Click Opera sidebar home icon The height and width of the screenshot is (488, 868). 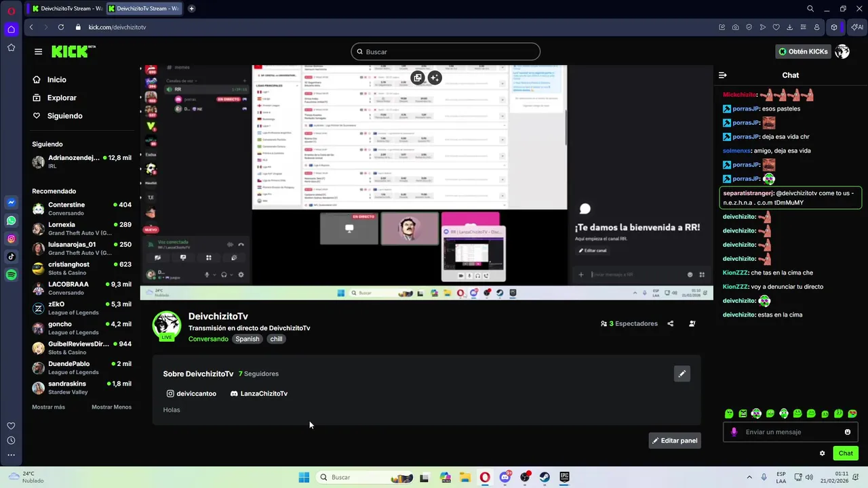[11, 29]
